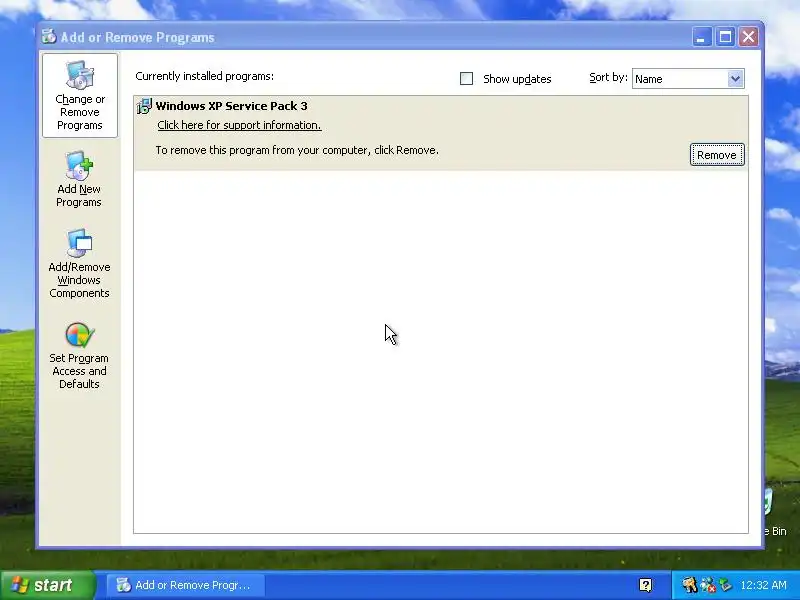Image resolution: width=800 pixels, height=600 pixels.
Task: Click the Windows XP Service Pack 3 entry icon
Action: [x=144, y=106]
